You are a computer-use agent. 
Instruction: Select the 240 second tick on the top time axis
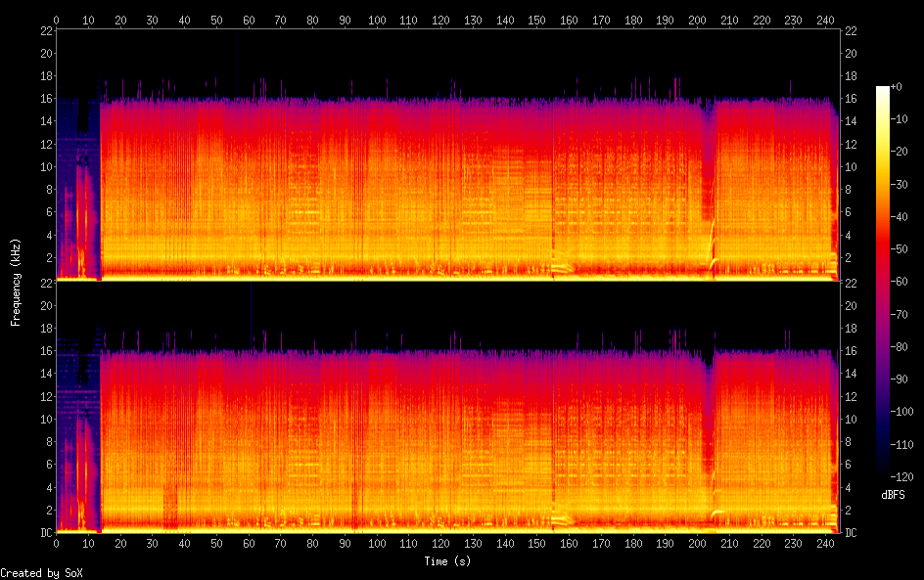point(826,20)
